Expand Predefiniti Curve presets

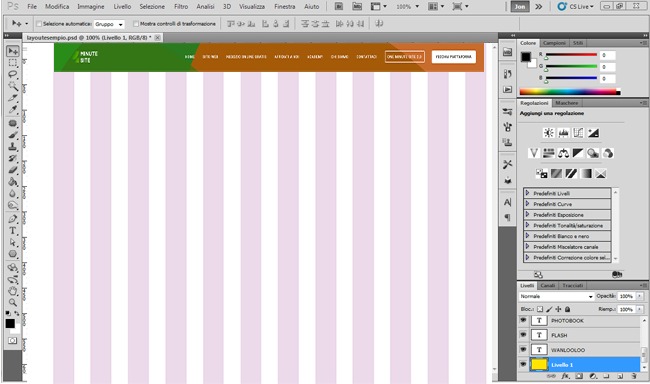pyautogui.click(x=527, y=204)
